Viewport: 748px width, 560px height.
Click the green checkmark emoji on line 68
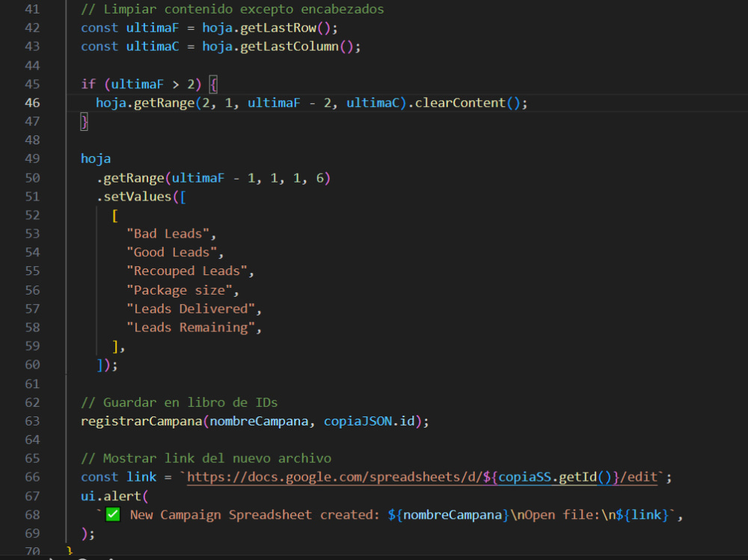[x=113, y=514]
